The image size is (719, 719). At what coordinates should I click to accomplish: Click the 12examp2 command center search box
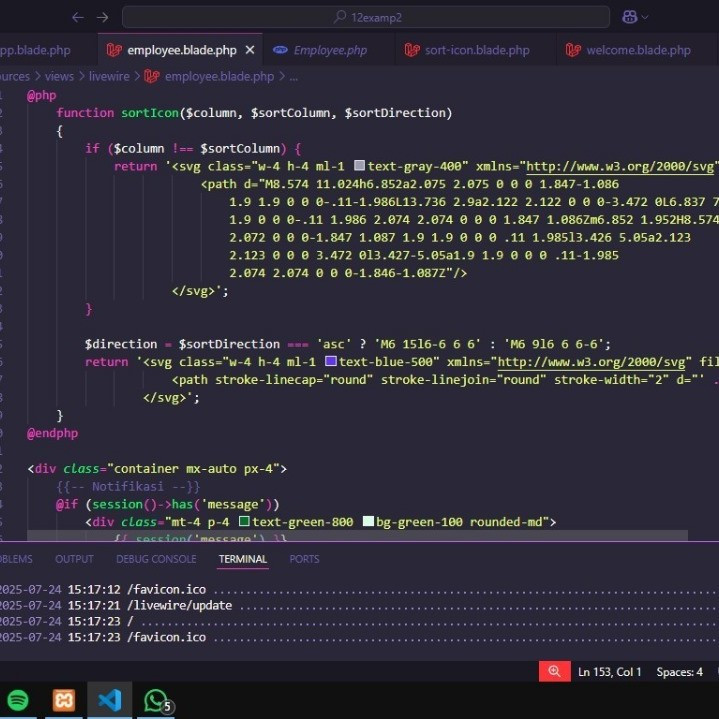click(365, 17)
